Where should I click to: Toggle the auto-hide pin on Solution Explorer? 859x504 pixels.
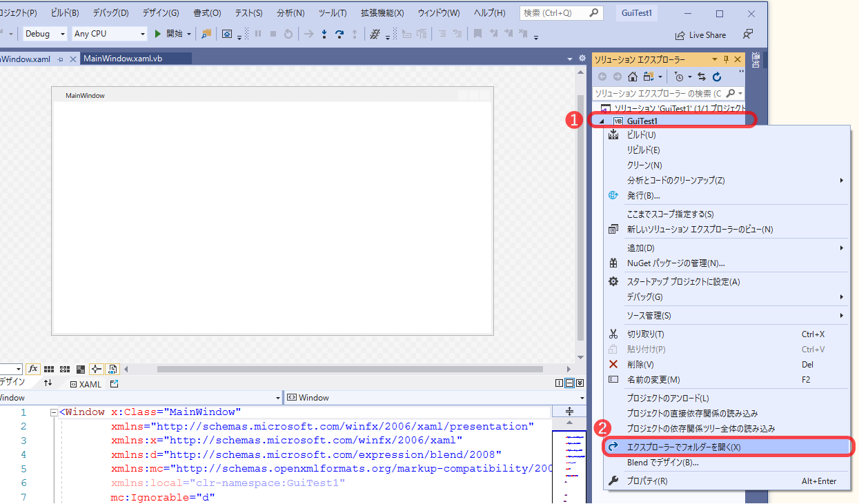pos(727,59)
